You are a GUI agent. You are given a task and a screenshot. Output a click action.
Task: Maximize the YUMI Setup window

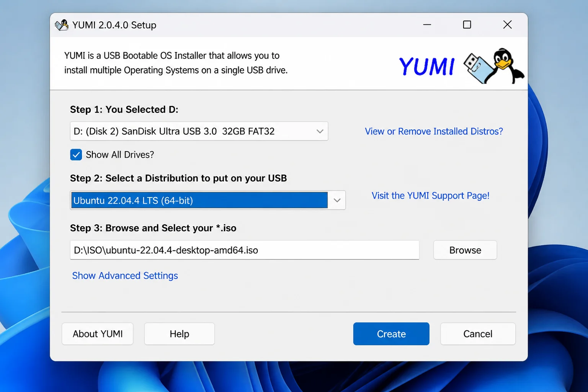click(x=467, y=25)
